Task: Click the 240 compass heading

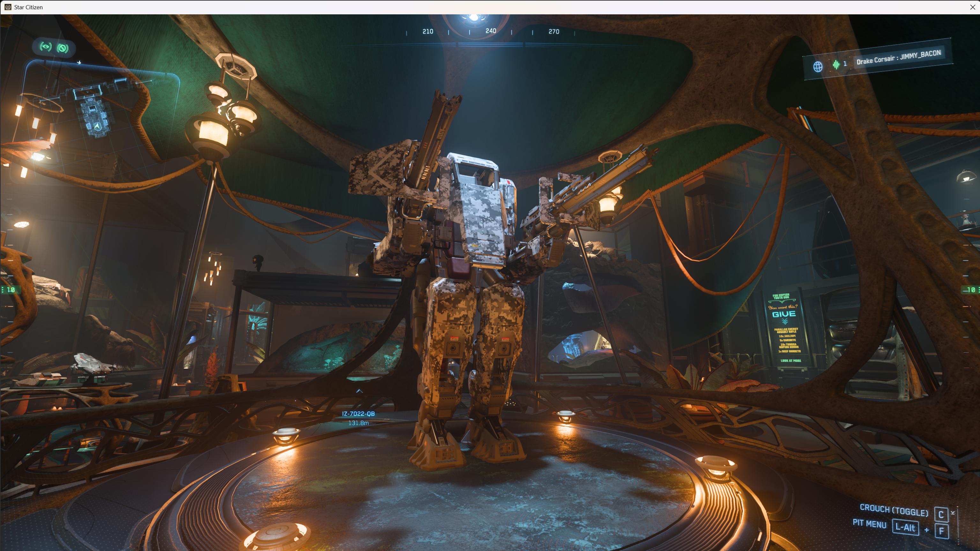Action: (491, 31)
